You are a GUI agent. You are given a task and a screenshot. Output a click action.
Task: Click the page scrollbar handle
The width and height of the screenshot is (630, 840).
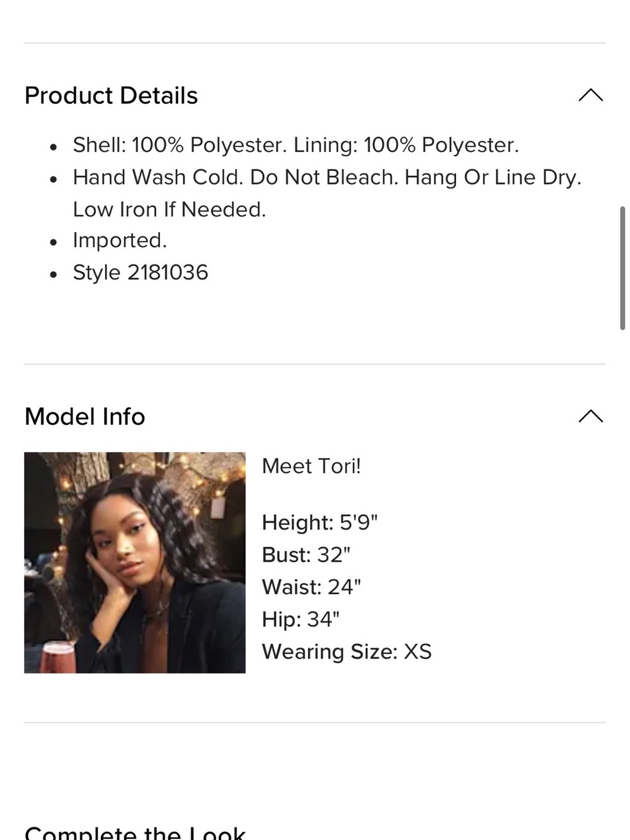[x=622, y=268]
